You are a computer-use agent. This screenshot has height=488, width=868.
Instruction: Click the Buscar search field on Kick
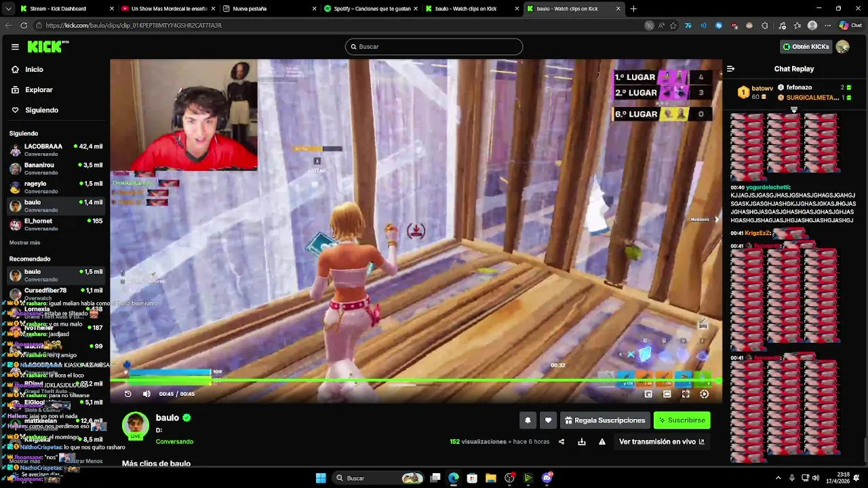coord(434,47)
